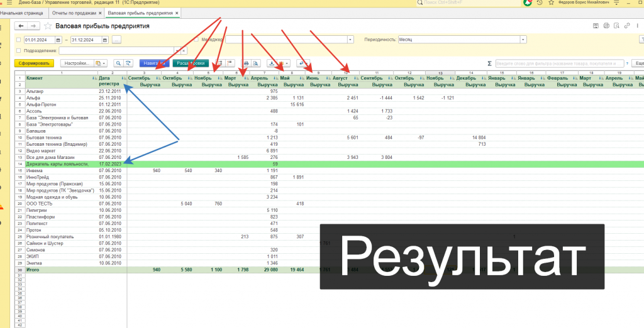The image size is (644, 328).
Task: Open calendar picker for start date 01.01.2024
Action: [58, 40]
